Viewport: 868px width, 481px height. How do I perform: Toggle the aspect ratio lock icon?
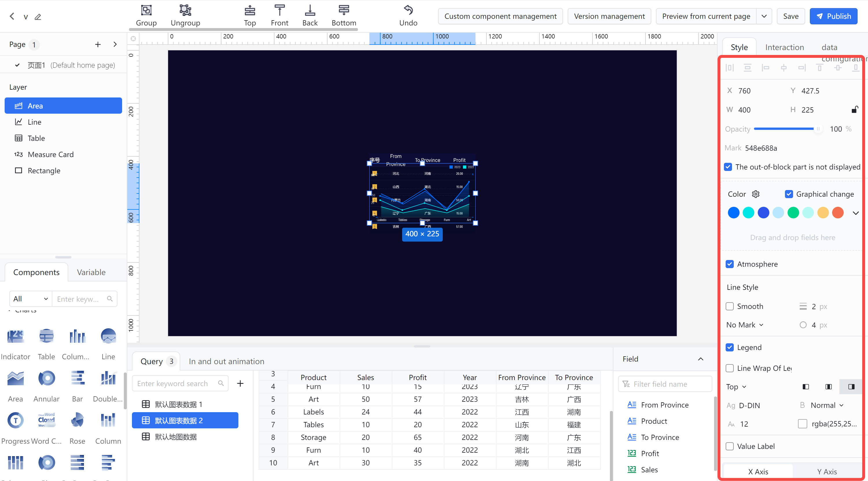point(854,109)
